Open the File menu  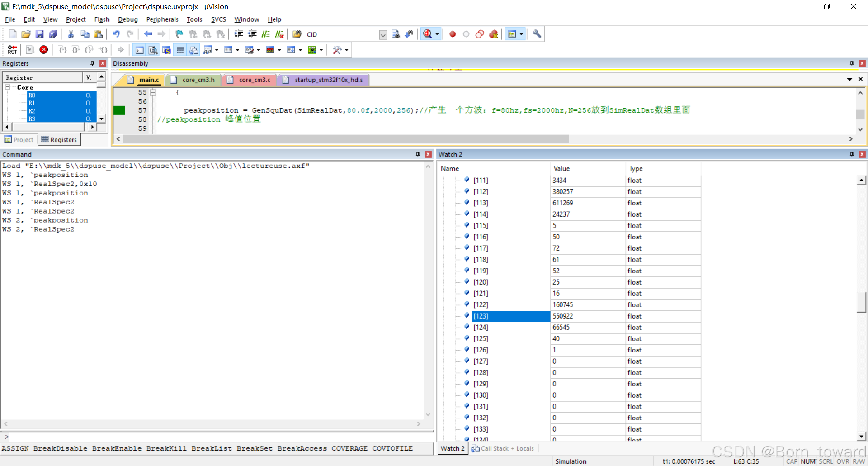coord(10,19)
